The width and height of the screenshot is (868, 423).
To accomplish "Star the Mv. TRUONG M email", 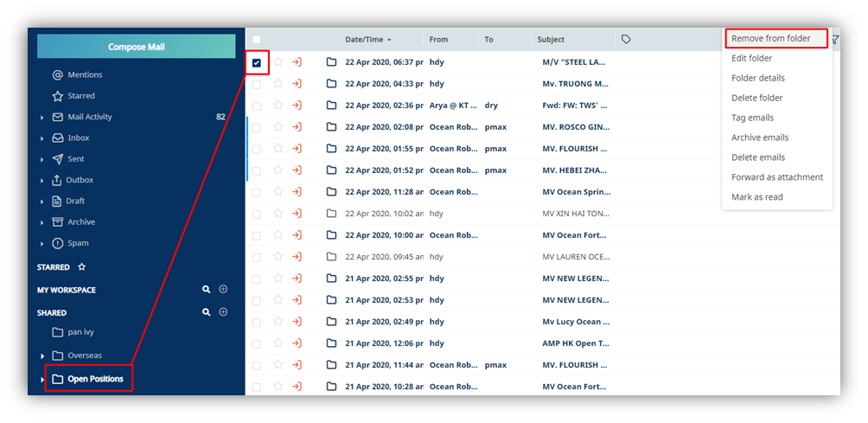I will [278, 84].
